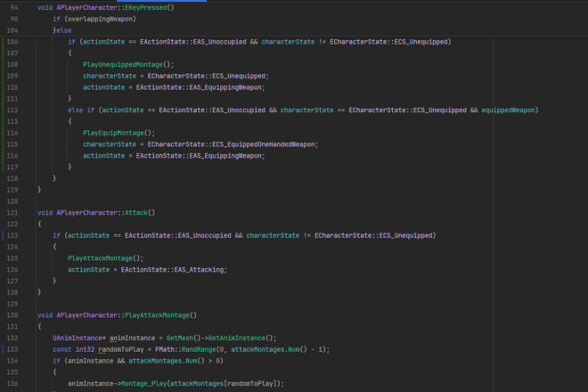Click GetAnimInstance() call on line 132
The width and height of the screenshot is (588, 392).
click(x=240, y=338)
